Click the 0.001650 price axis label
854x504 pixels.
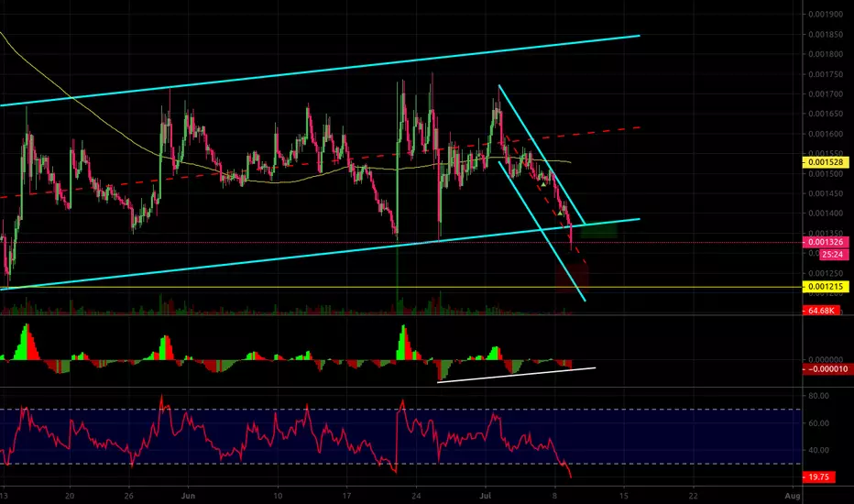(x=826, y=114)
